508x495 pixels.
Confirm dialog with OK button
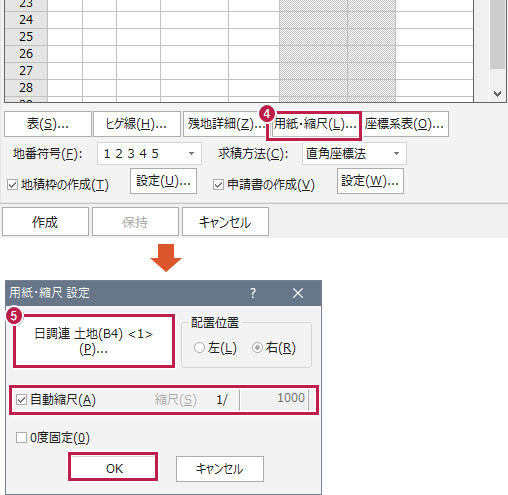click(113, 467)
